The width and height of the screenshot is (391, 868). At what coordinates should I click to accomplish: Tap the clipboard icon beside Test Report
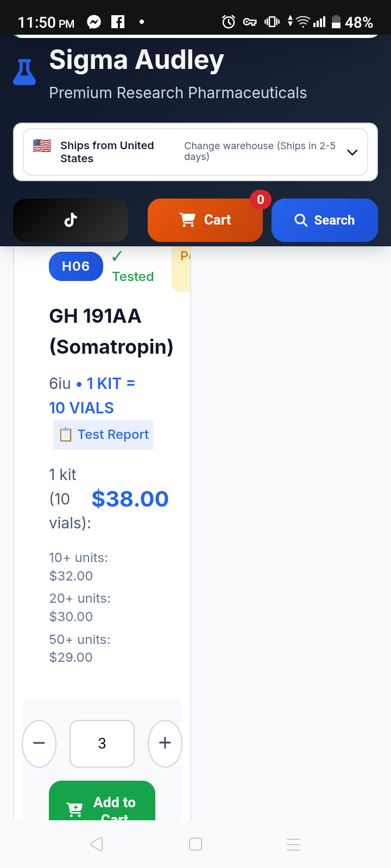[x=65, y=435]
